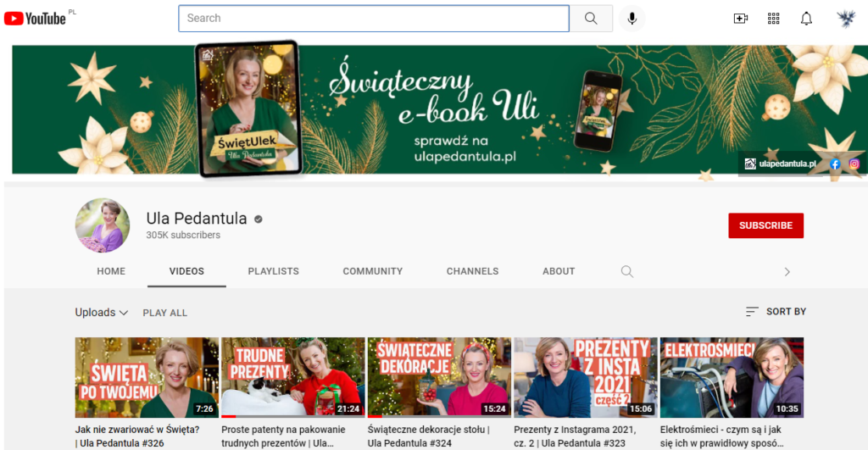This screenshot has width=868, height=450.
Task: Click the 305K subscribers text
Action: 183,236
